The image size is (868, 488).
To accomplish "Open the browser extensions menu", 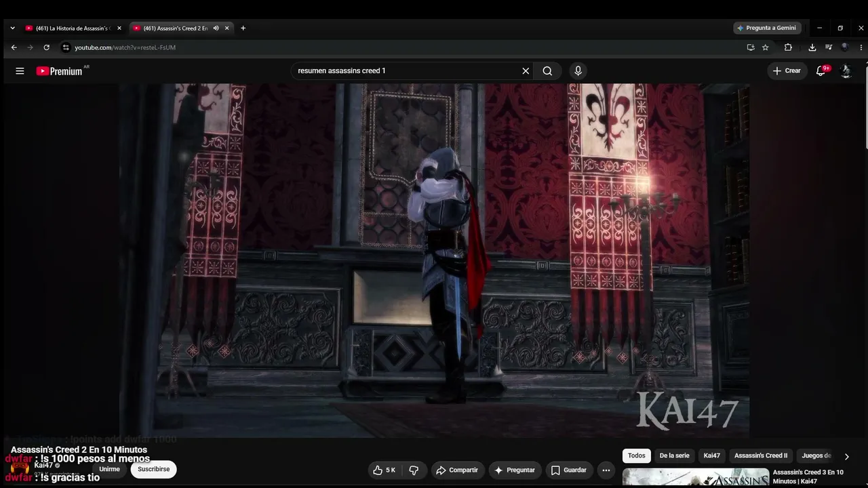I will 788,47.
